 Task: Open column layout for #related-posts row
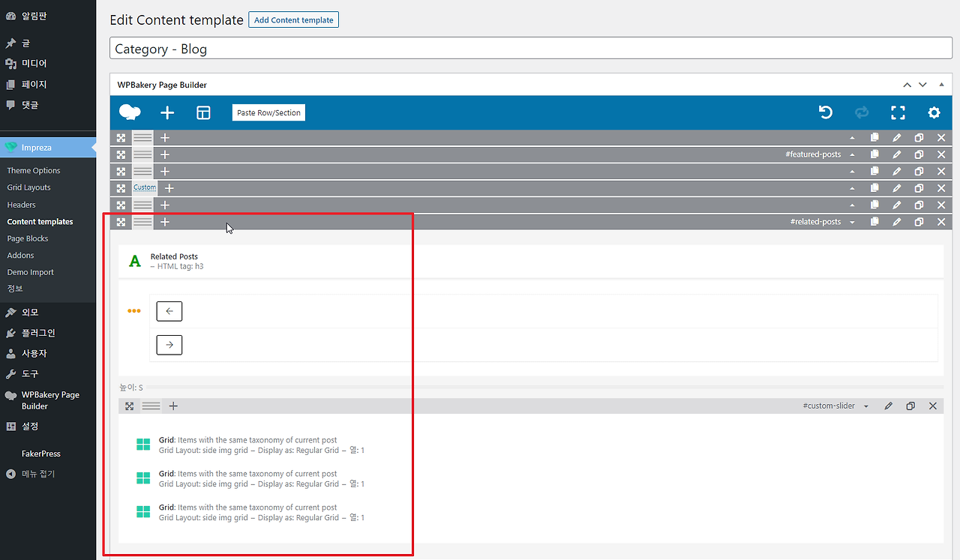(142, 222)
